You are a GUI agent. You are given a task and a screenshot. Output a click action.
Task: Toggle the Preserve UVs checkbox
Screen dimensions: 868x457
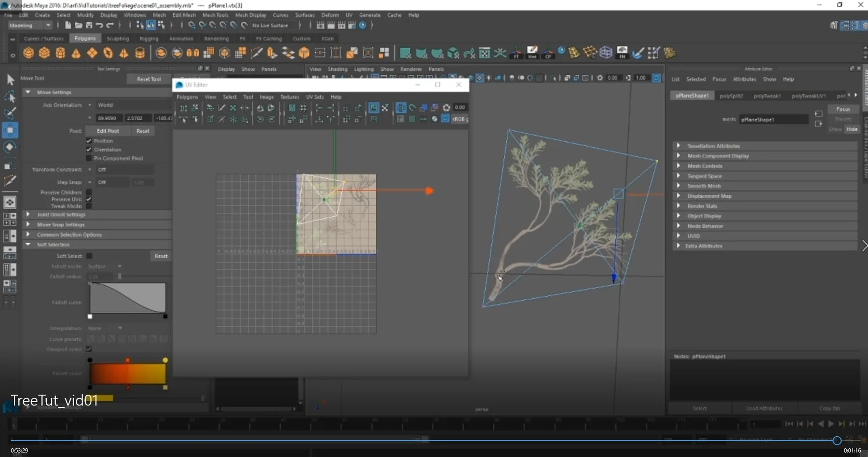89,199
